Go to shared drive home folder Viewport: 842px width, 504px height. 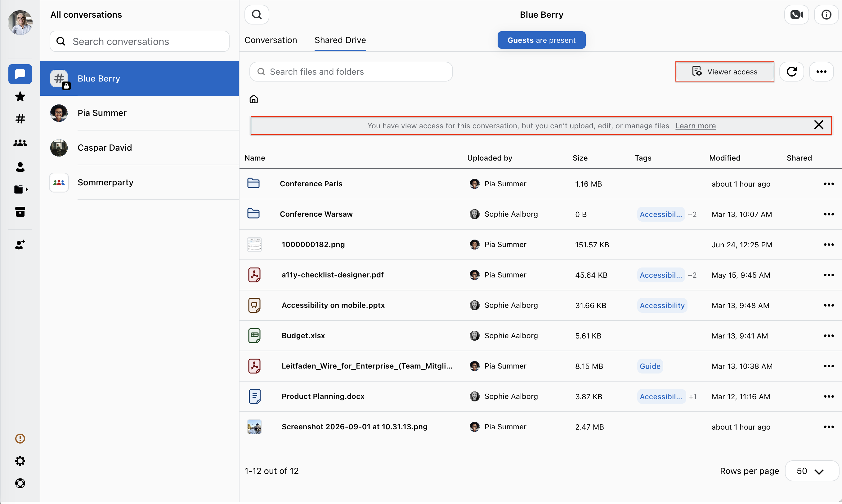(253, 99)
